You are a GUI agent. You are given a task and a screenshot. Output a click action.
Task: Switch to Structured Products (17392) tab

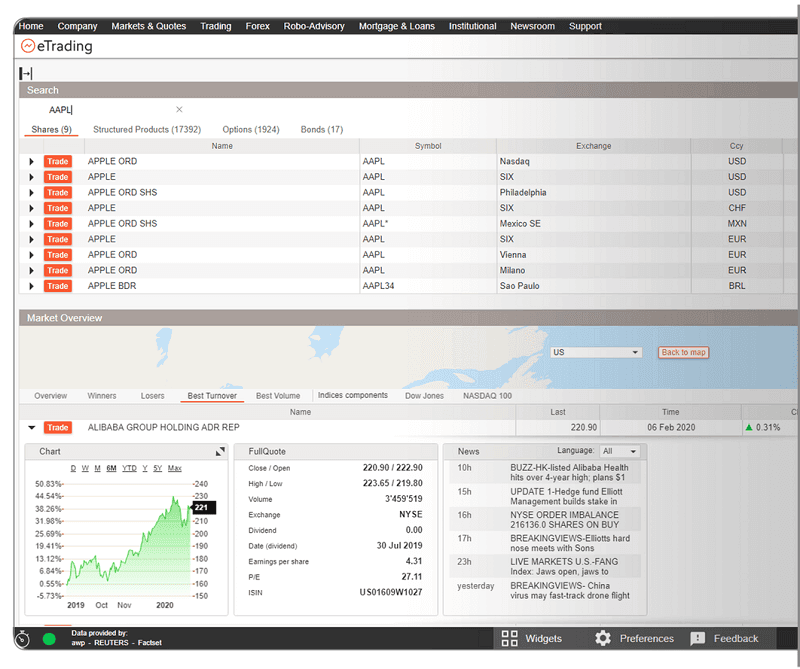[147, 130]
